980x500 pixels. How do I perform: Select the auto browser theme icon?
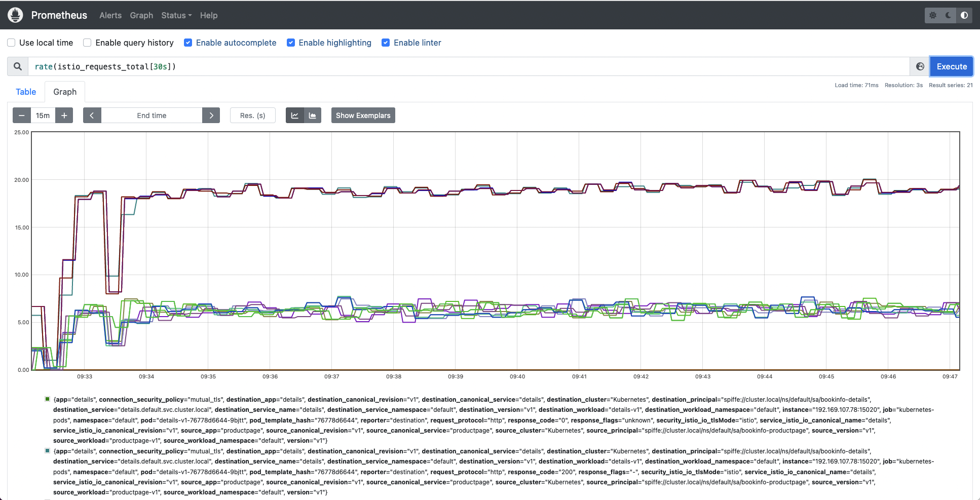pos(964,15)
